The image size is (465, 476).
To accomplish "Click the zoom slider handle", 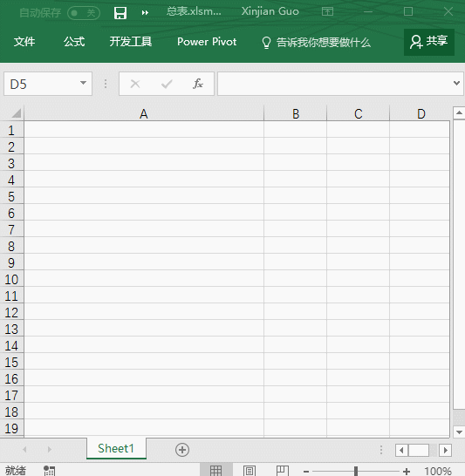I will click(x=356, y=471).
